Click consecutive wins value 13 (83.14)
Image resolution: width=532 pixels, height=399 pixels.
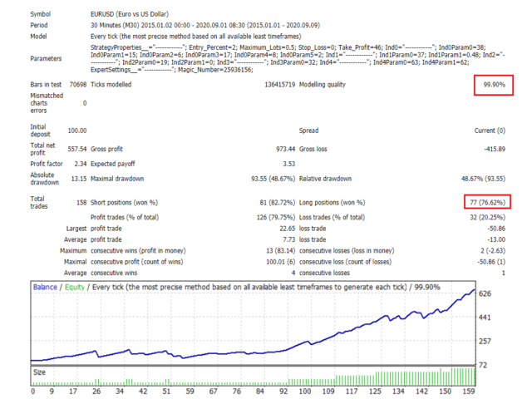click(281, 251)
